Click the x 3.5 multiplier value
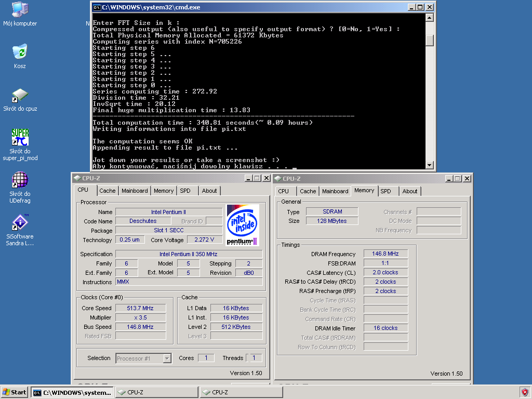 click(x=140, y=317)
